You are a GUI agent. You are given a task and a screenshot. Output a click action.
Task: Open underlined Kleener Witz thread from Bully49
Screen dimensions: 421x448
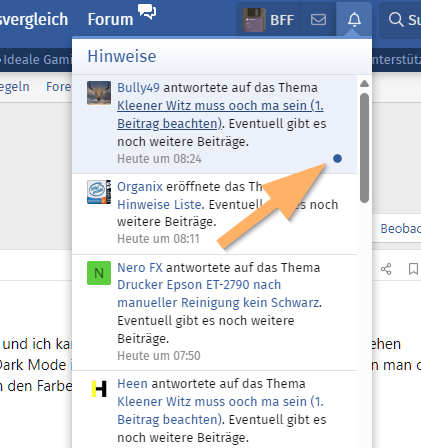pos(220,114)
